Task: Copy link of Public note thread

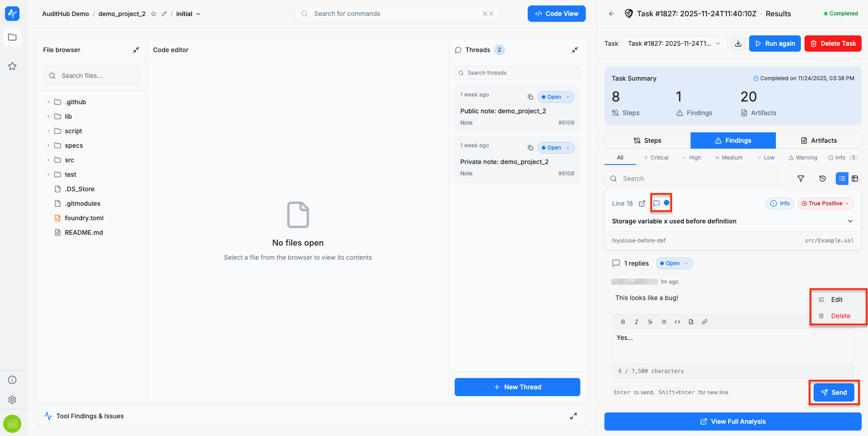Action: click(530, 97)
